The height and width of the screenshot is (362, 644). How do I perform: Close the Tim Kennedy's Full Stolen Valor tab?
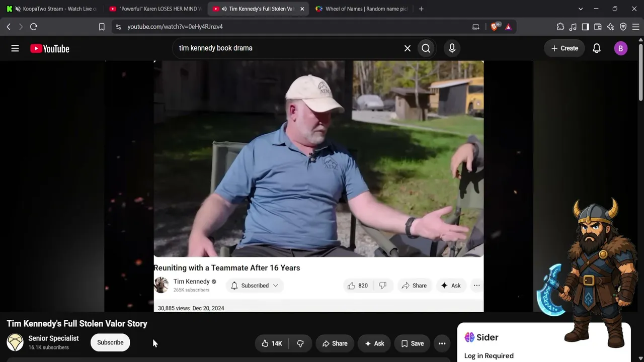(302, 9)
